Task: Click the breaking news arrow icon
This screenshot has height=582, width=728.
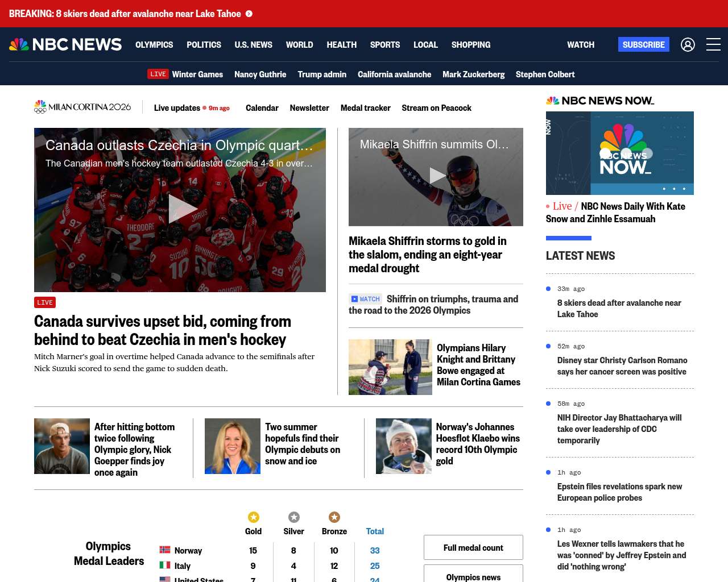Action: pyautogui.click(x=249, y=14)
